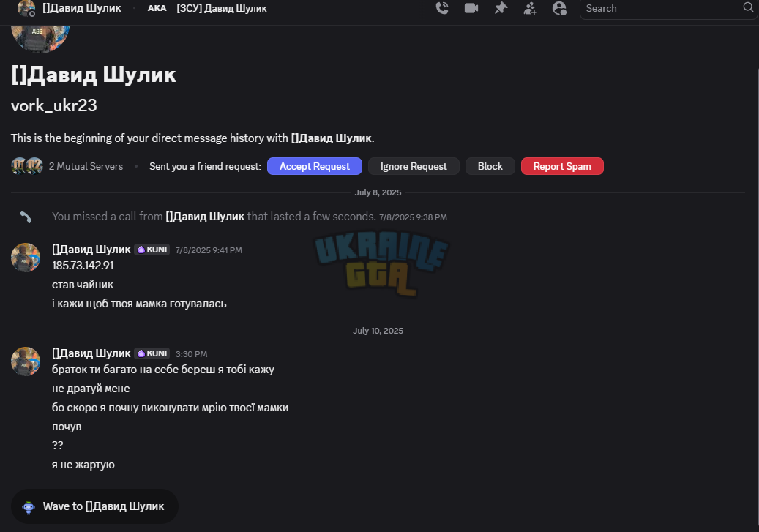Click username in the 9:41 PM message

coord(91,250)
